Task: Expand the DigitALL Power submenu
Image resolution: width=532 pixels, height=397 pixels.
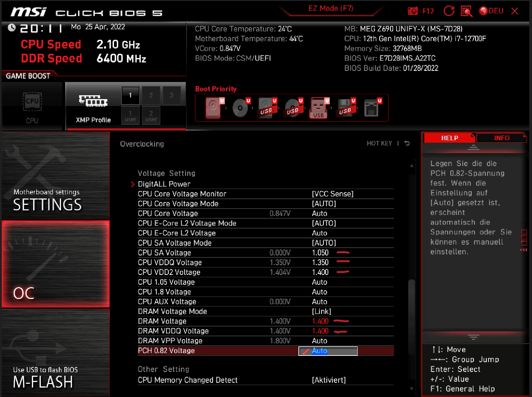Action: (164, 184)
